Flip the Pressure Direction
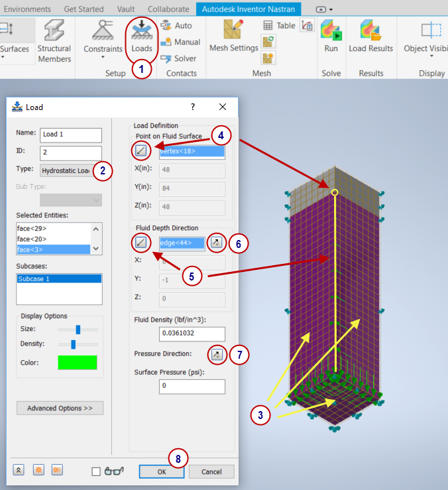448x490 pixels. coord(217,354)
